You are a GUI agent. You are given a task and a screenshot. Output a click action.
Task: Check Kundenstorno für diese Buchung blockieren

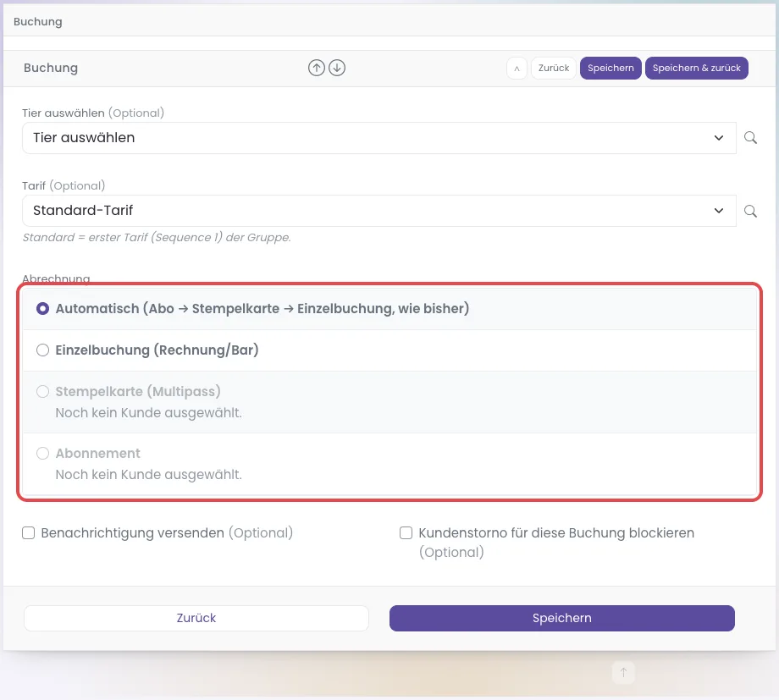tap(406, 533)
